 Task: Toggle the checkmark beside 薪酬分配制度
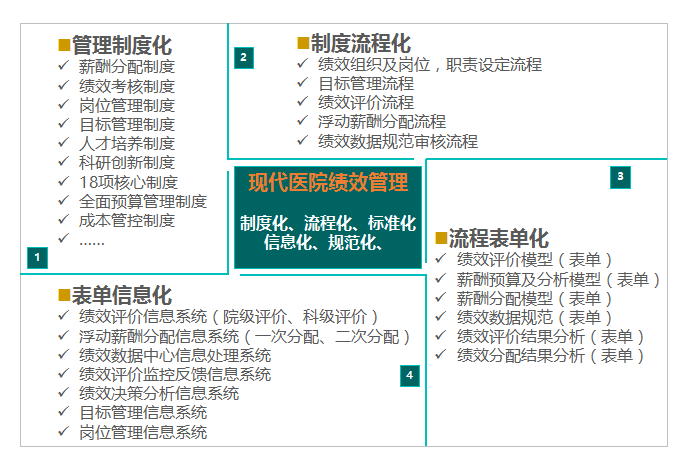(65, 67)
